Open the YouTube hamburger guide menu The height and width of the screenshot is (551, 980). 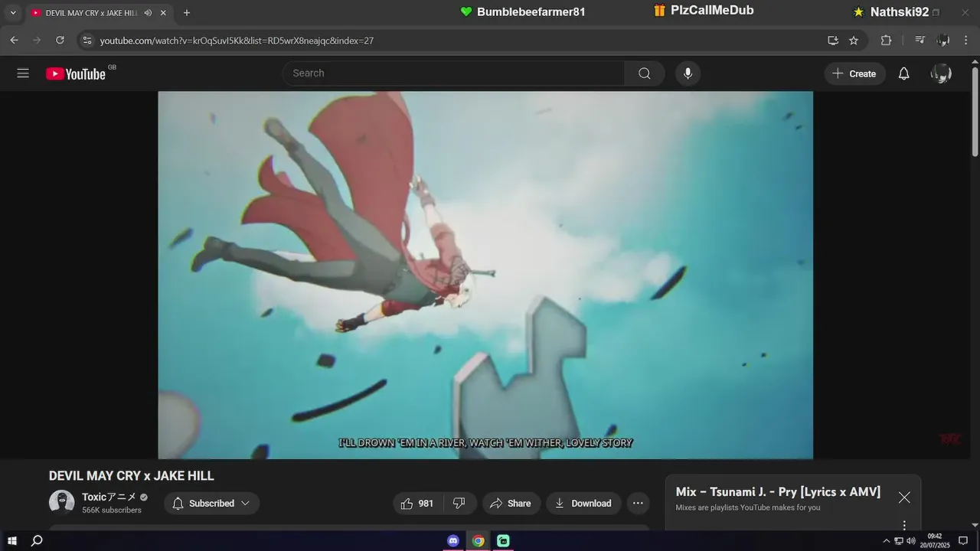click(23, 73)
